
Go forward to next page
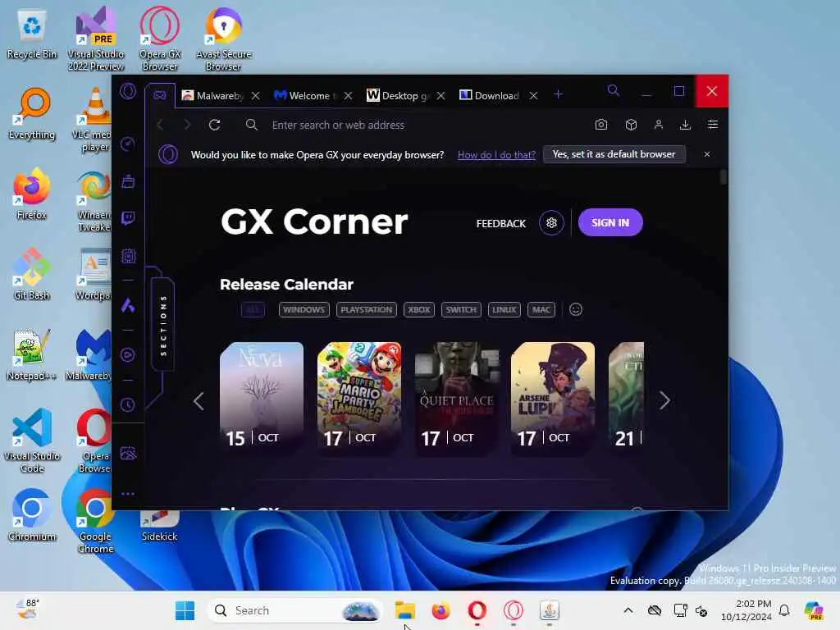tap(187, 125)
